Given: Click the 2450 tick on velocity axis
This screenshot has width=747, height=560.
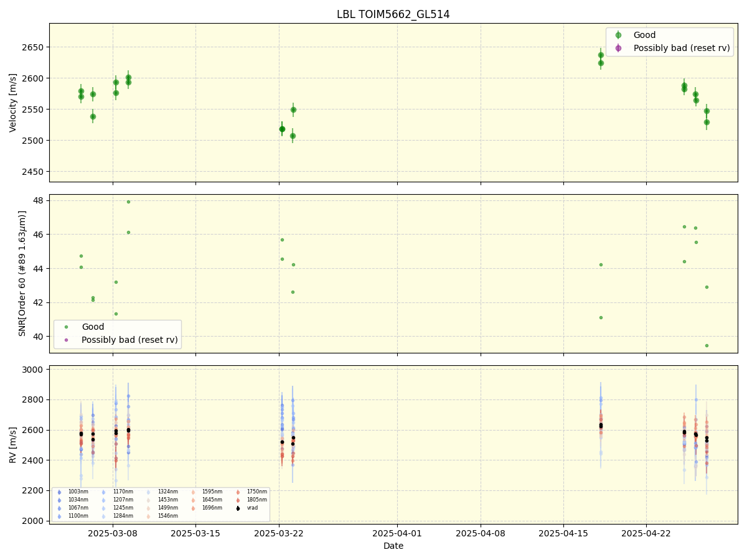Looking at the screenshot, I should 33,172.
